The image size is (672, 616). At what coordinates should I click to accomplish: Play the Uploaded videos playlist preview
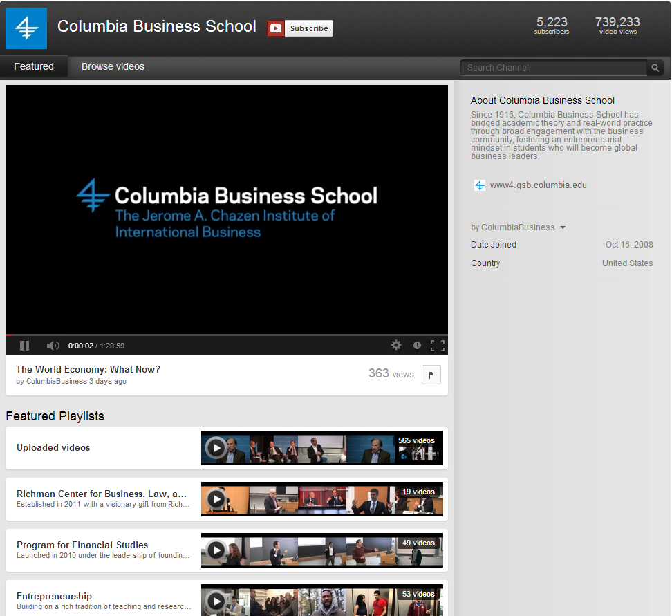pos(216,448)
